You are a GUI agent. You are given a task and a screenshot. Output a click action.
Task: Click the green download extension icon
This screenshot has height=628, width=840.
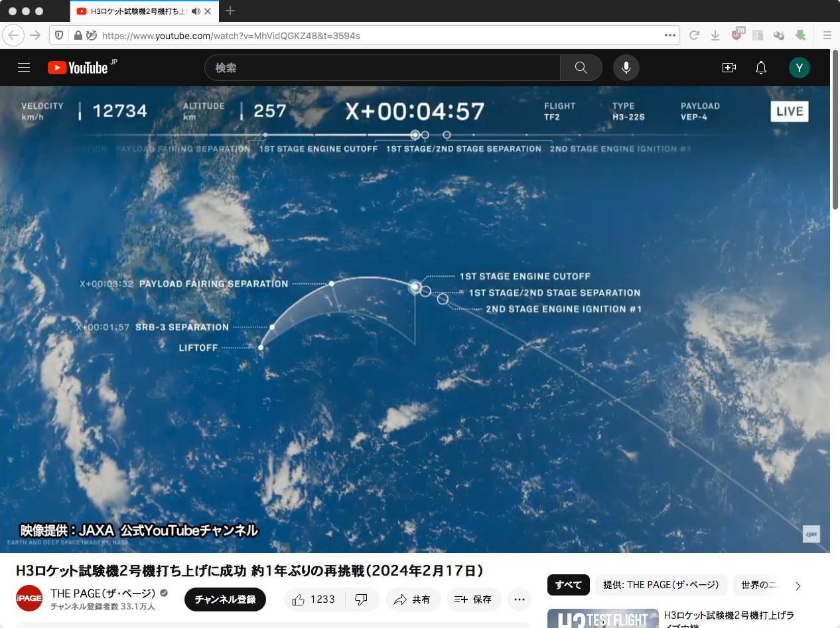pyautogui.click(x=800, y=35)
